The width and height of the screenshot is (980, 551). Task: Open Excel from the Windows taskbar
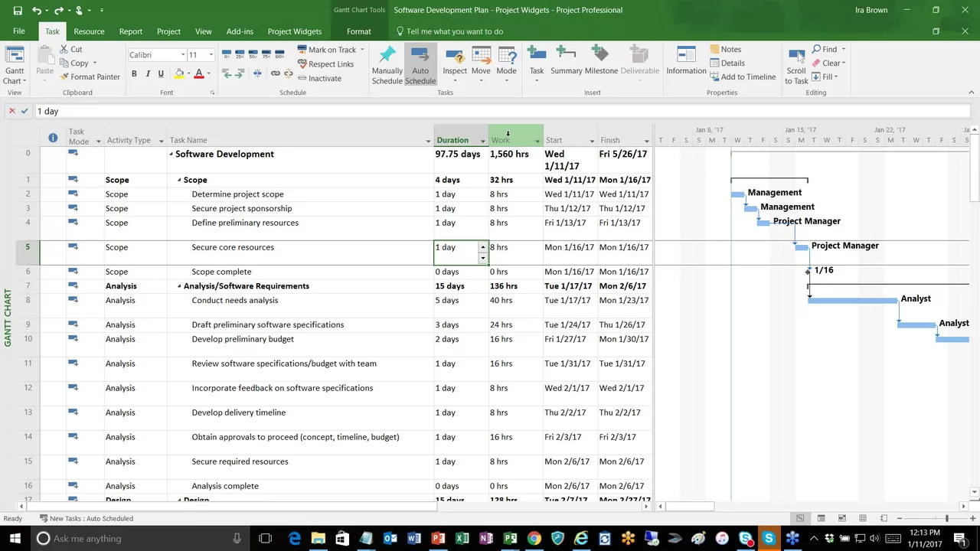[462, 538]
